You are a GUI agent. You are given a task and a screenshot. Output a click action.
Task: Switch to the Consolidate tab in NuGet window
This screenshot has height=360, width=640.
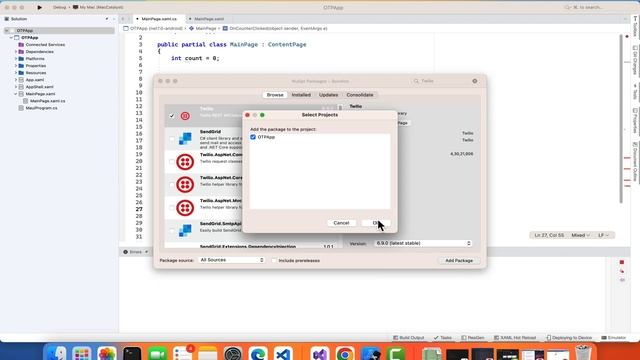(360, 95)
